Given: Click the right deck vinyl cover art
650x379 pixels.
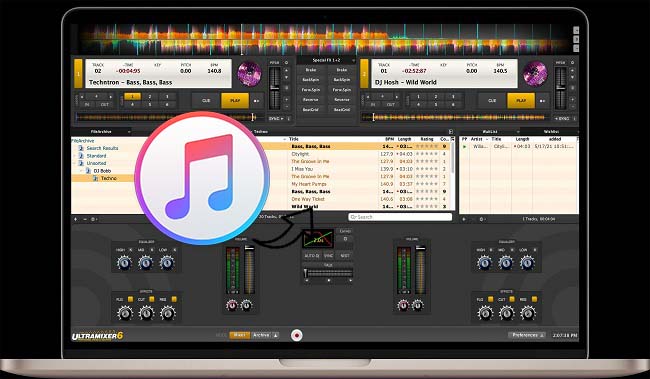Looking at the screenshot, I should point(535,74).
